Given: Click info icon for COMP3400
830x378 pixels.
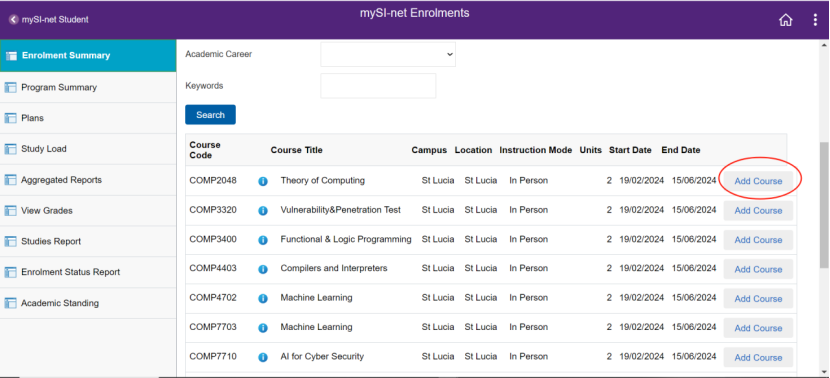Looking at the screenshot, I should click(x=263, y=240).
